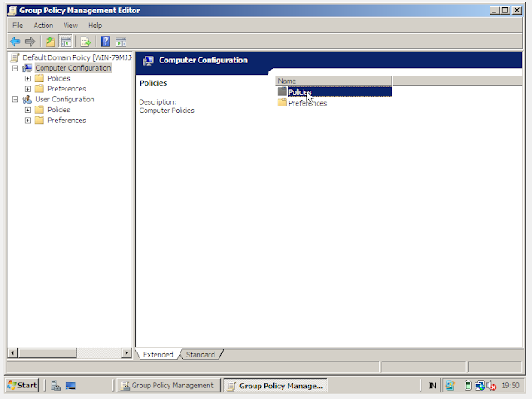This screenshot has width=532, height=399.
Task: Click Show Desktop quick launch icon
Action: coord(71,386)
